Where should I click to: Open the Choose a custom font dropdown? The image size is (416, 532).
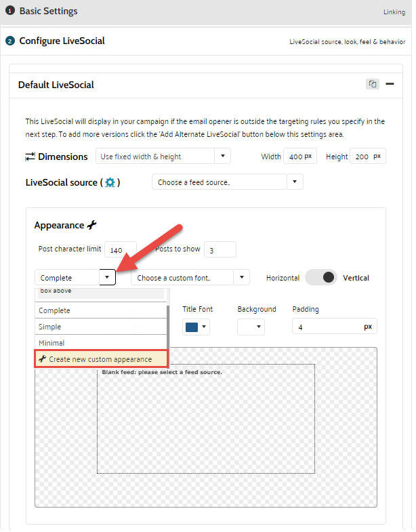tap(190, 278)
